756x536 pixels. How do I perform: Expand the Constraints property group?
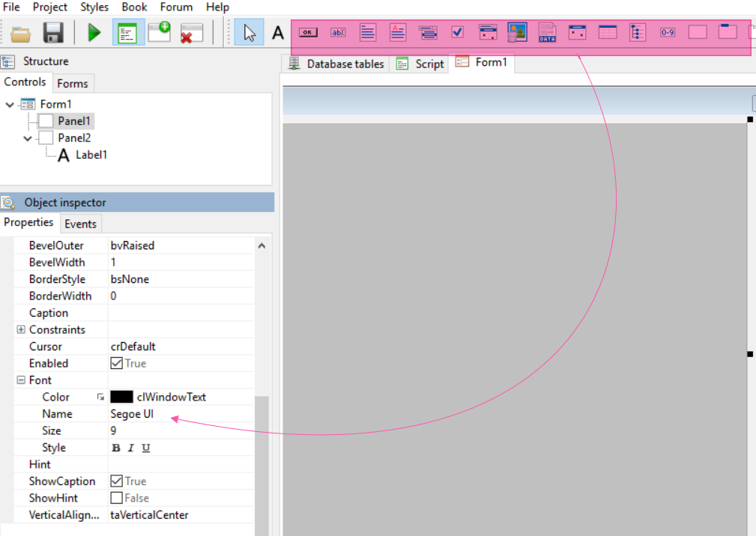[21, 329]
